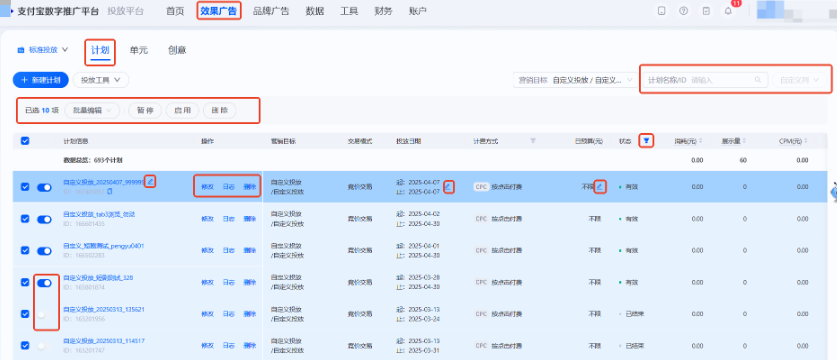Uncheck the checkbox for plan ID 166601435
This screenshot has width=837, height=360.
pos(25,219)
